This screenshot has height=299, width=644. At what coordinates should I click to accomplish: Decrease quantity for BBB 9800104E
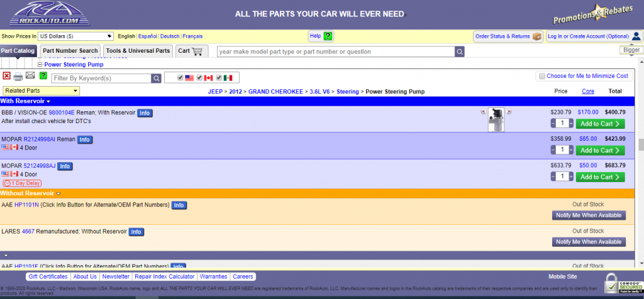point(553,124)
